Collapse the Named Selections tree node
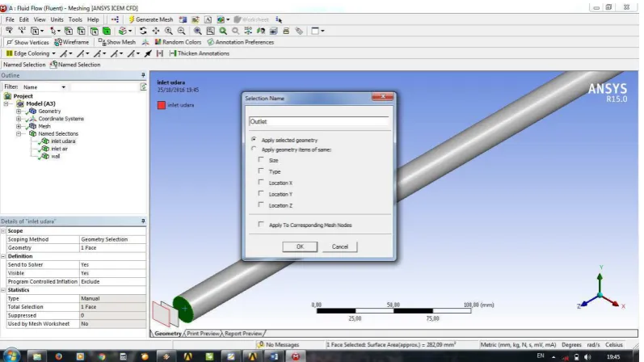 coord(19,133)
